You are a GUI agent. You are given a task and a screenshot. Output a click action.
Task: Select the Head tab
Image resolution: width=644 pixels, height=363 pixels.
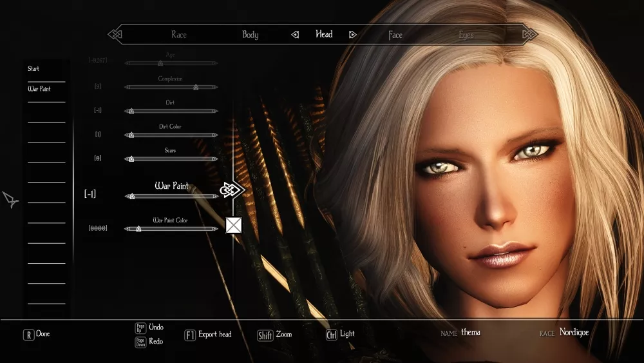[x=324, y=34]
